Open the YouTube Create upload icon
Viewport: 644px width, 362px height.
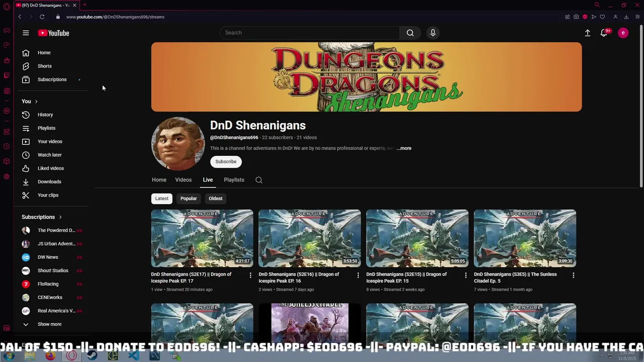pos(587,33)
